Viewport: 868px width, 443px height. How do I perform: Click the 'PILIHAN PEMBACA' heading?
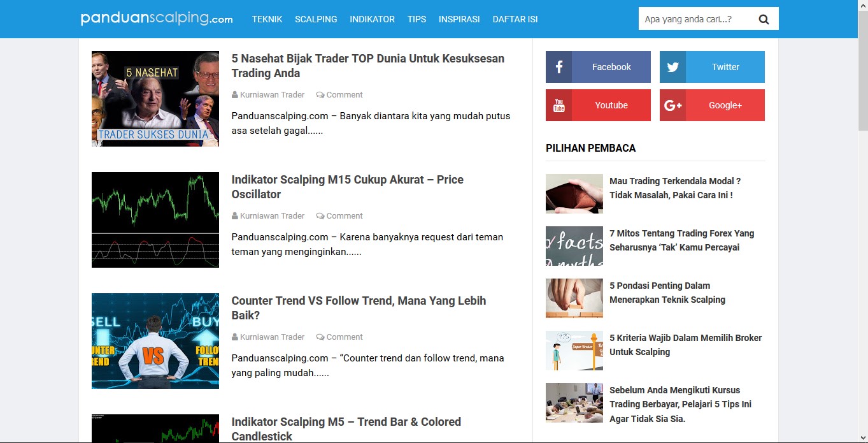[x=591, y=148]
